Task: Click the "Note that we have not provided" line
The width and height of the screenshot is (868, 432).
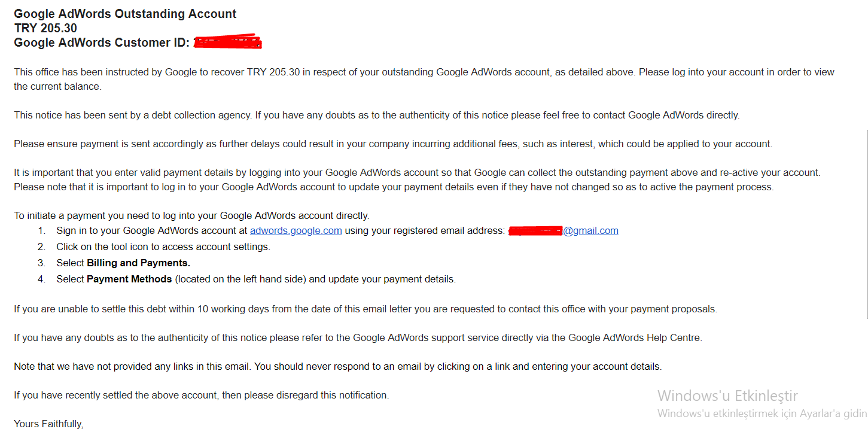Action: click(337, 367)
